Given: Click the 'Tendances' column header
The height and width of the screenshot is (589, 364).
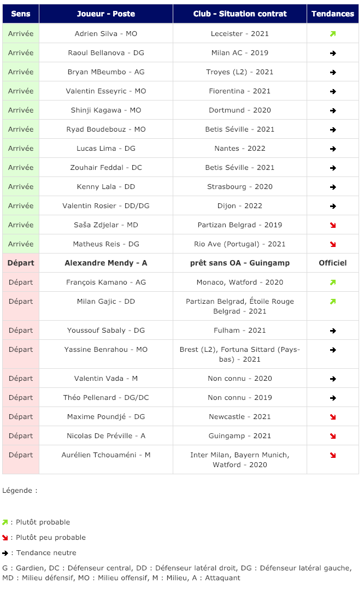Looking at the screenshot, I should click(x=333, y=14).
